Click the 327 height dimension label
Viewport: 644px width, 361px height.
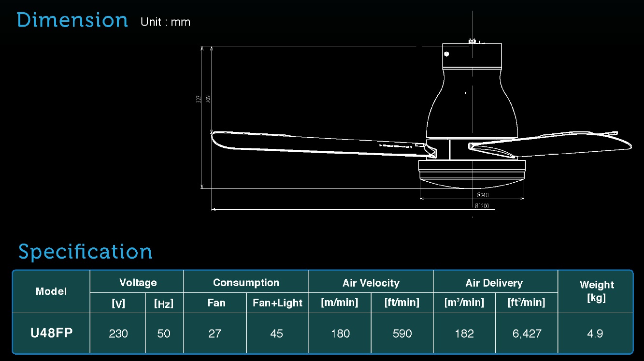[199, 99]
